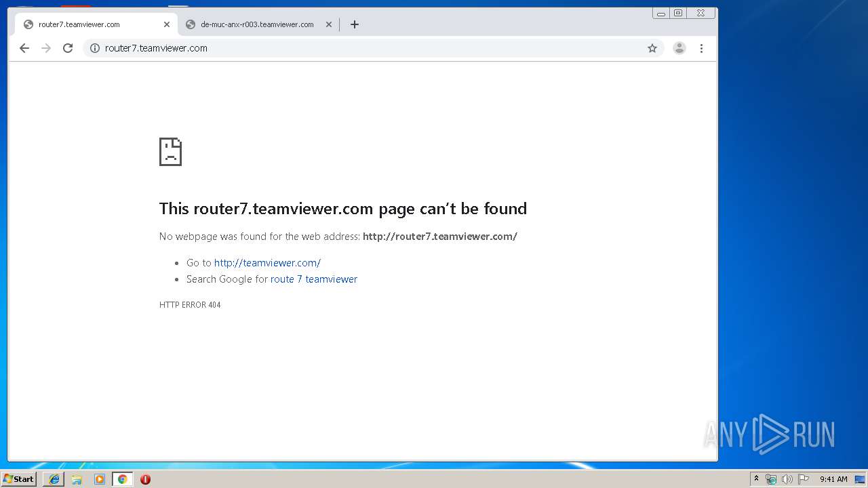The width and height of the screenshot is (868, 488).
Task: Click the Show desktop button
Action: [860, 479]
